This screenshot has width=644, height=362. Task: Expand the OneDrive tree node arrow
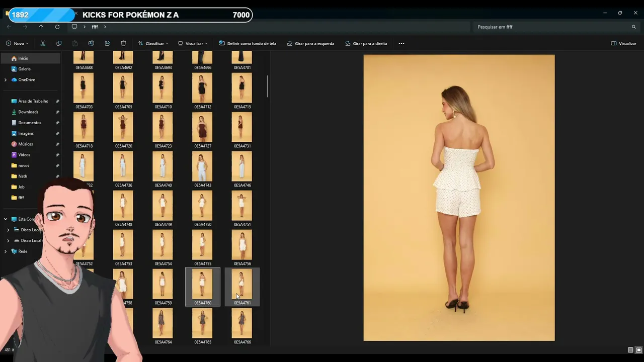pos(6,79)
